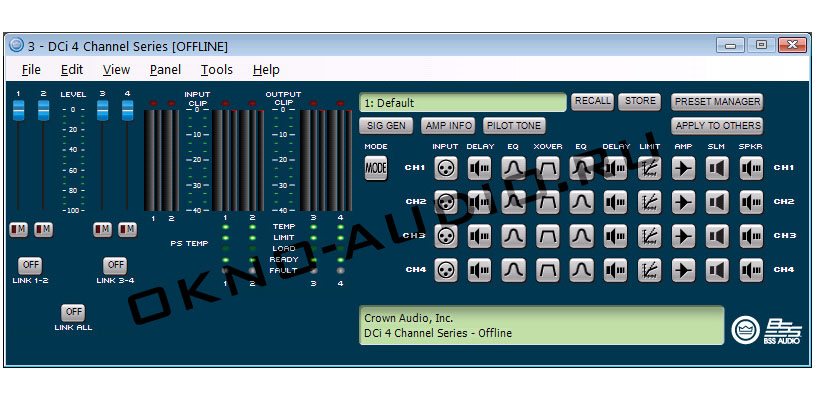Viewport: 815px width, 400px height.
Task: Open CH3 SLM block
Action: pyautogui.click(x=717, y=236)
